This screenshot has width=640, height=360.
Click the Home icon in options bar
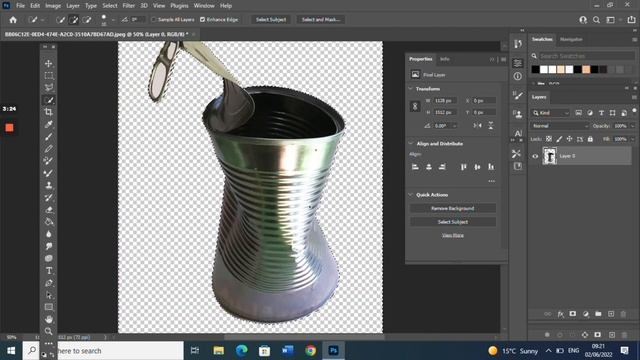[x=13, y=20]
